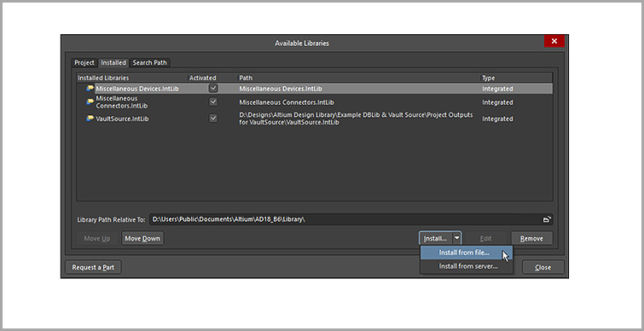This screenshot has height=331, width=644.
Task: Open the Install button dropdown arrow
Action: 456,238
